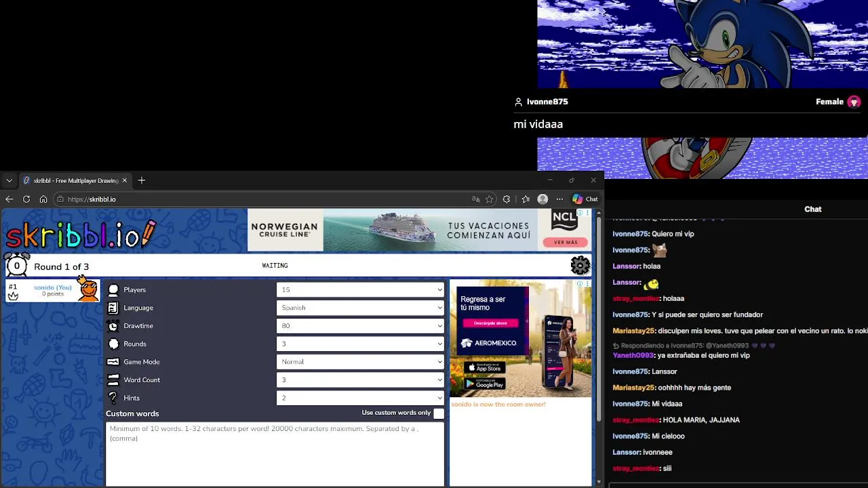
Task: Click the Female gender icon
Action: point(854,102)
